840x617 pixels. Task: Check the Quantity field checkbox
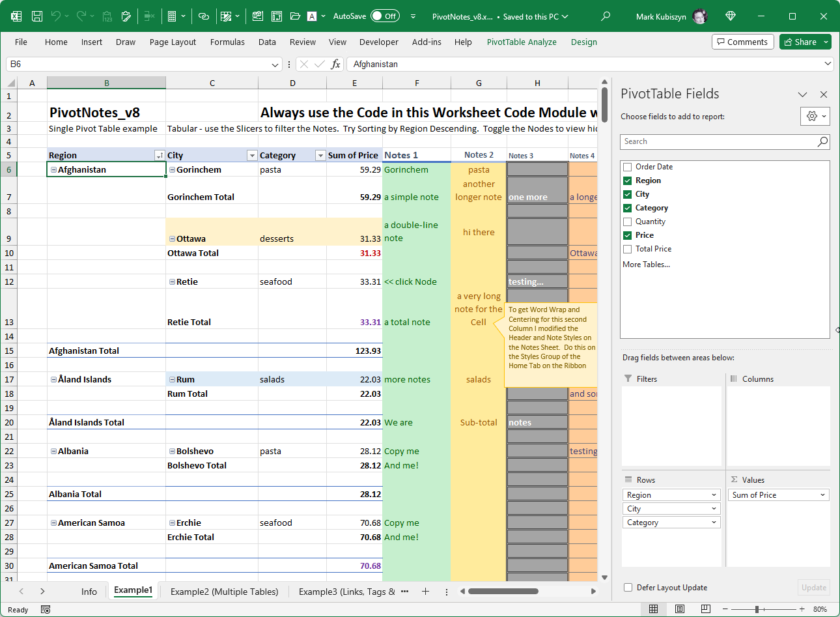(x=628, y=222)
